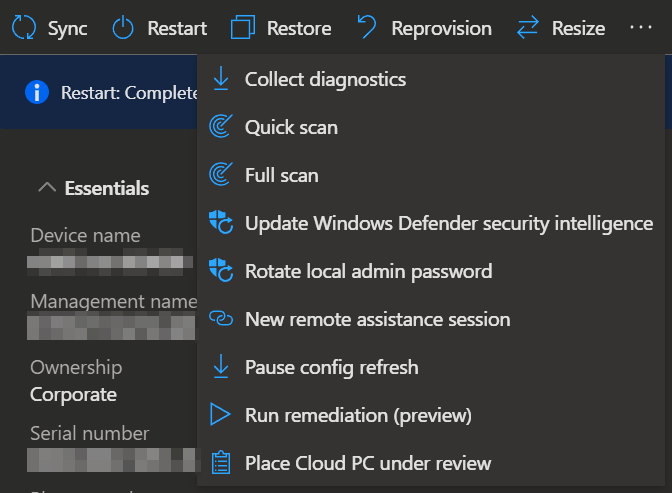Screen dimensions: 672x493
Task: Select Run remediation (preview)
Action: (357, 415)
